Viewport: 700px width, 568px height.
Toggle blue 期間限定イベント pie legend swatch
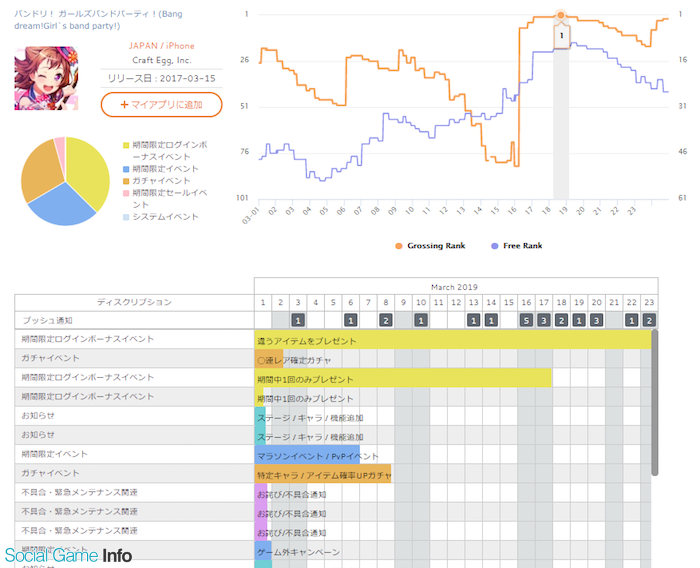[x=126, y=169]
